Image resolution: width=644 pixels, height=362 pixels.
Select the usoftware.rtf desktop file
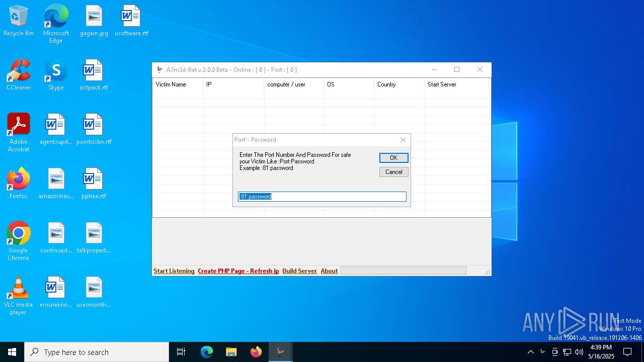coord(131,21)
